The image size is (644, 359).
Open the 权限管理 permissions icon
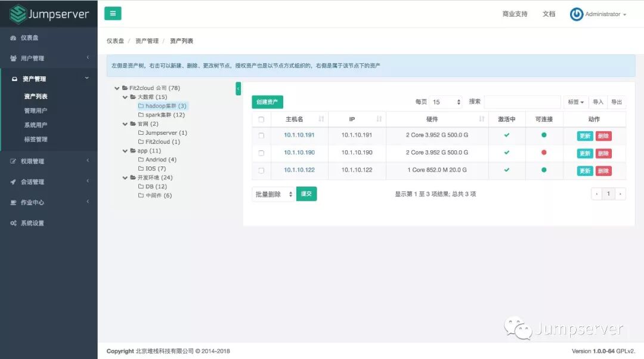(x=14, y=161)
